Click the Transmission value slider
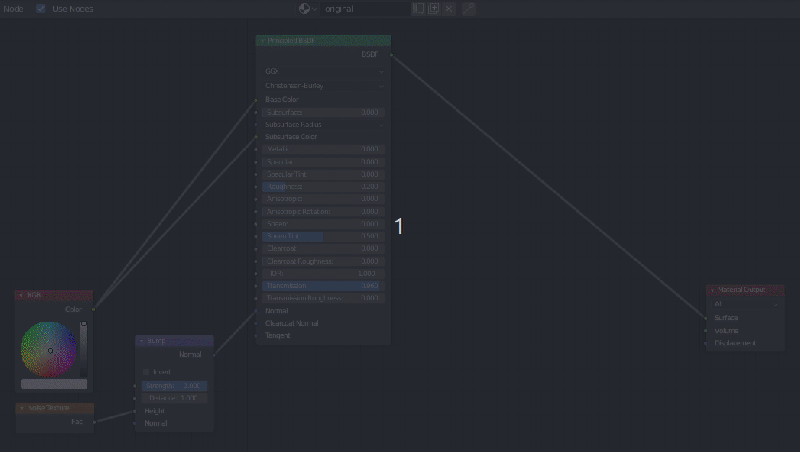 [323, 286]
